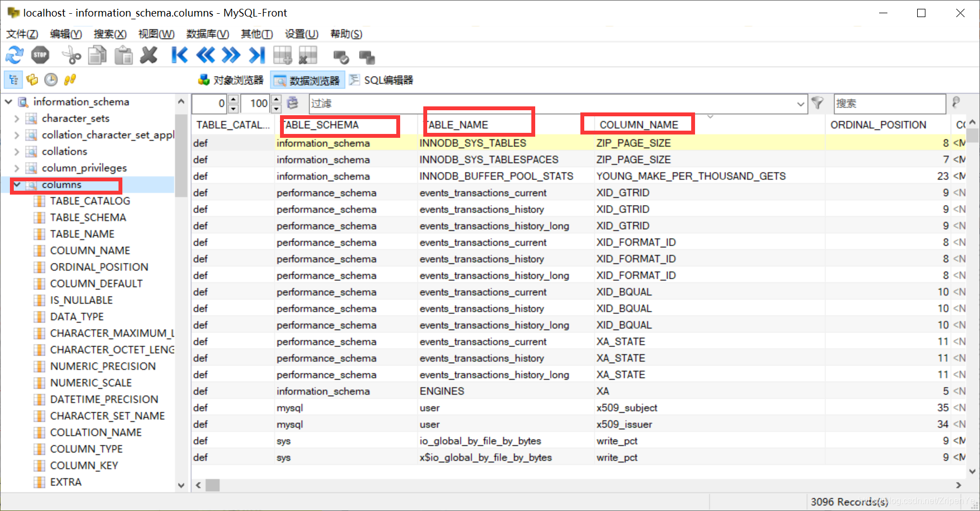The height and width of the screenshot is (511, 980).
Task: Click the Copy documents icon
Action: point(98,55)
